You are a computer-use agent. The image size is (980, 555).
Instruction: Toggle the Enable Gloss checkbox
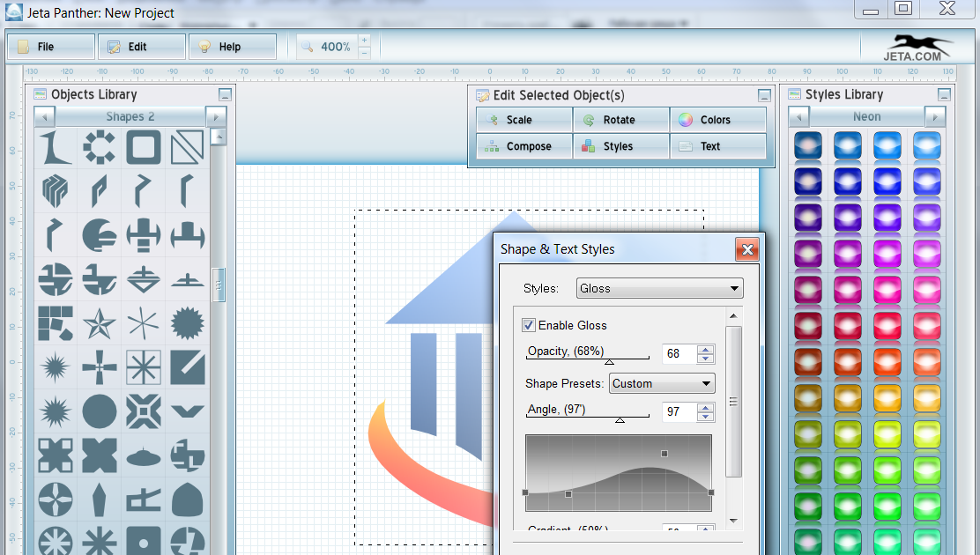pyautogui.click(x=529, y=325)
